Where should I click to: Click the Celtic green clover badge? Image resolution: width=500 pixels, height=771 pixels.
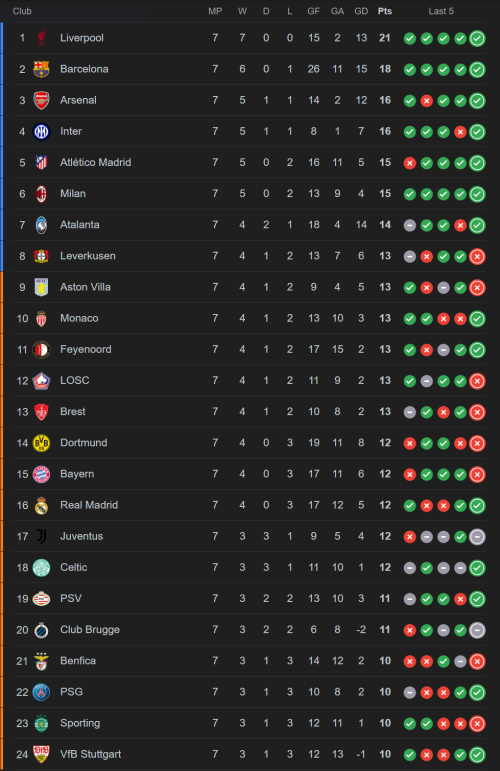pos(41,567)
